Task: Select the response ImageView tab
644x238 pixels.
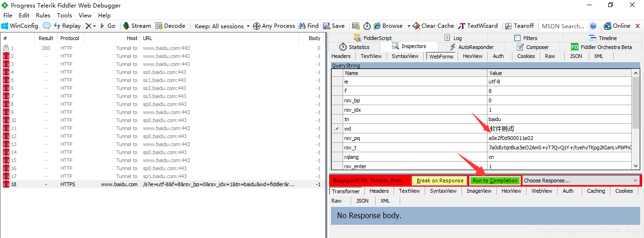Action: pos(479,191)
